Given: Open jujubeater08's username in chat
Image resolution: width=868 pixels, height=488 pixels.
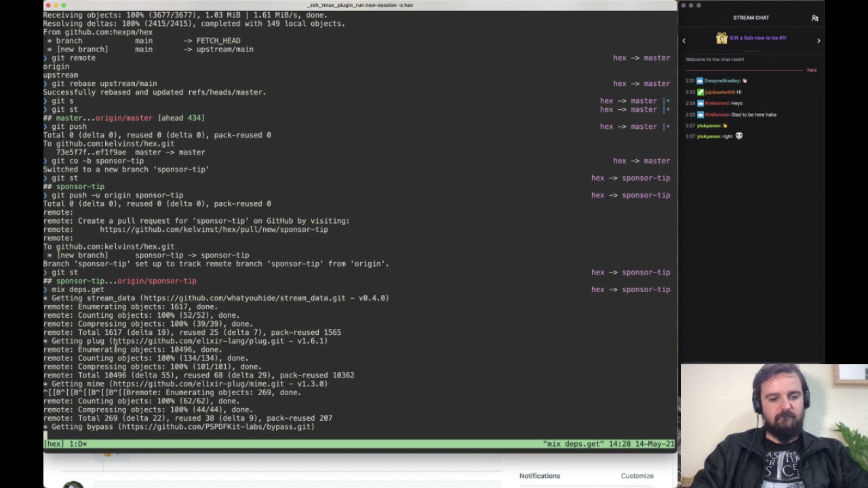Looking at the screenshot, I should click(719, 92).
